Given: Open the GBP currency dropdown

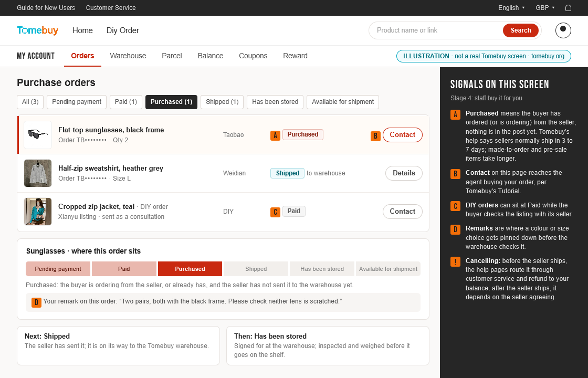Looking at the screenshot, I should [x=545, y=8].
